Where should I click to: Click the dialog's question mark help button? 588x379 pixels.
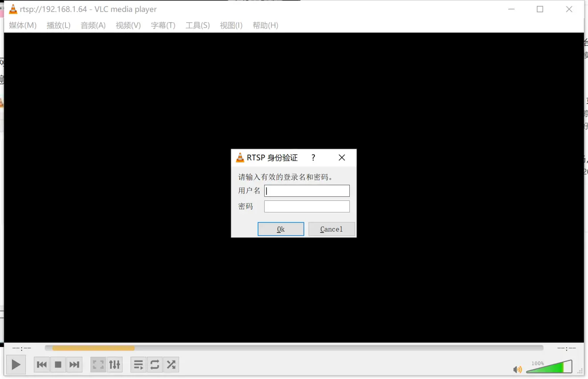313,158
